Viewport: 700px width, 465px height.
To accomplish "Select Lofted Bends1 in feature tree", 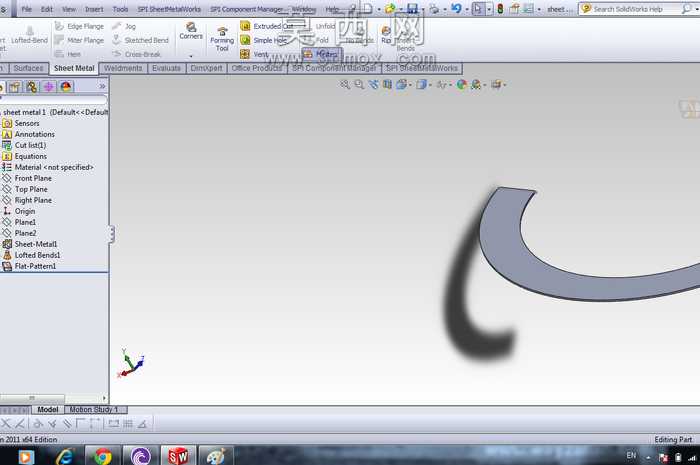I will [31, 255].
